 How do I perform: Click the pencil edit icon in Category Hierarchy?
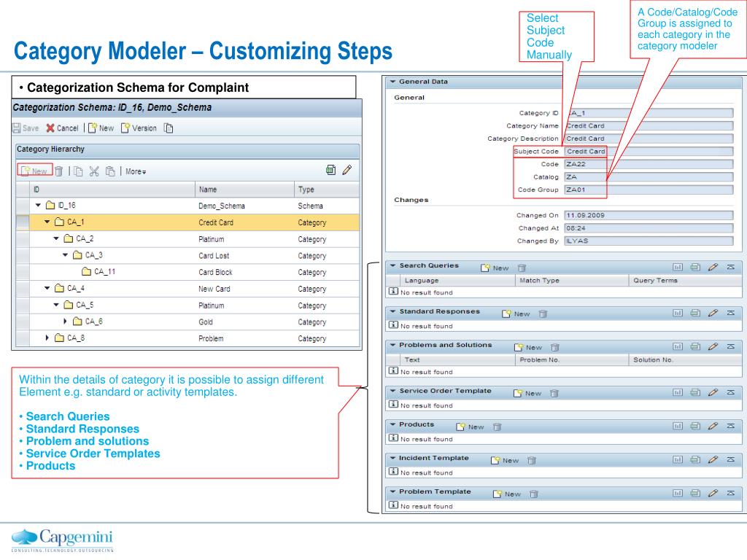click(347, 170)
